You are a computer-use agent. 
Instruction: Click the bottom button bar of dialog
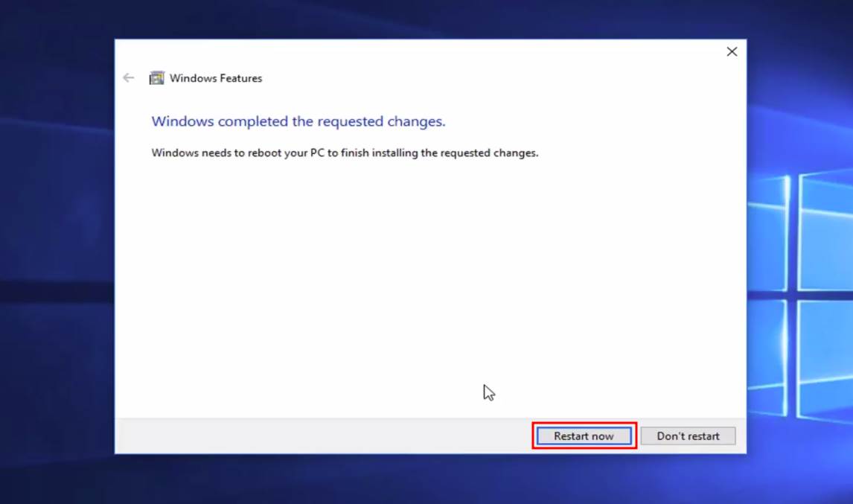[x=335, y=436]
